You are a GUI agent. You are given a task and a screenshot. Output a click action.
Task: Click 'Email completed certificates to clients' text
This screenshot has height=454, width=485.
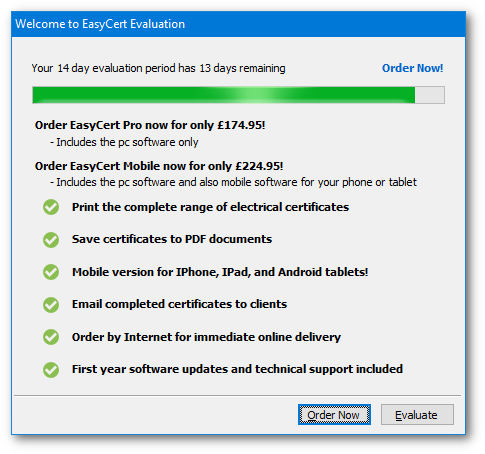point(179,304)
